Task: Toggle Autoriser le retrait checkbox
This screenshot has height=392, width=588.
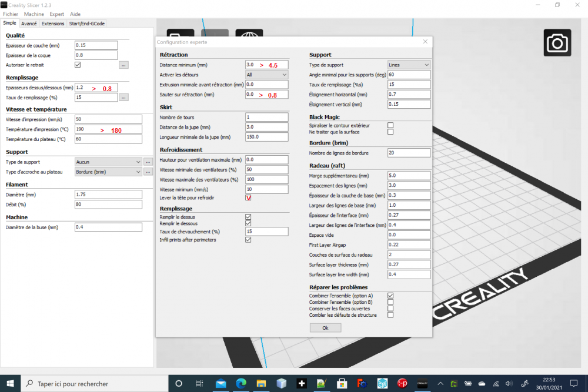Action: [x=78, y=65]
